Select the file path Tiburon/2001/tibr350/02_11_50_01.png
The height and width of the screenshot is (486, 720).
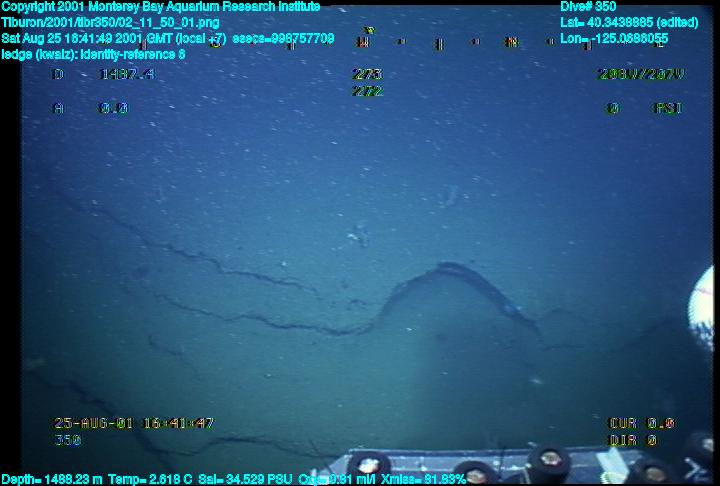coord(110,23)
